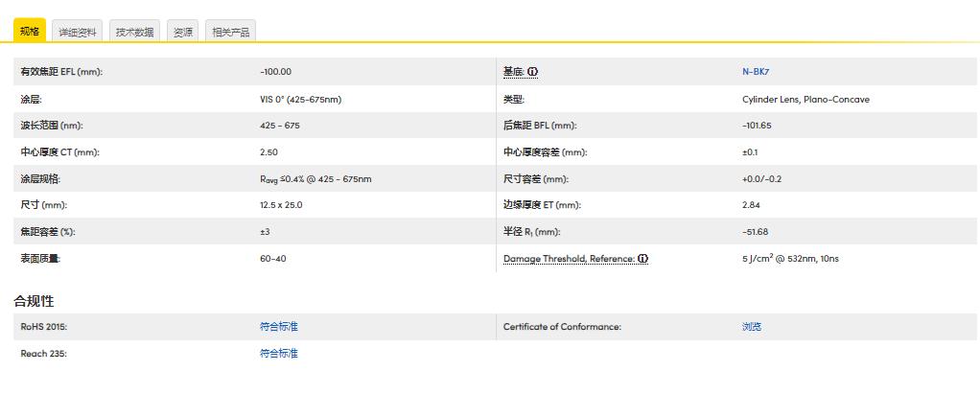Select the 规格 tab

point(30,32)
